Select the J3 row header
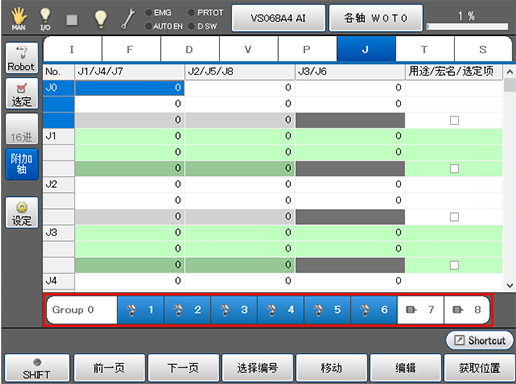The width and height of the screenshot is (516, 384). 58,233
